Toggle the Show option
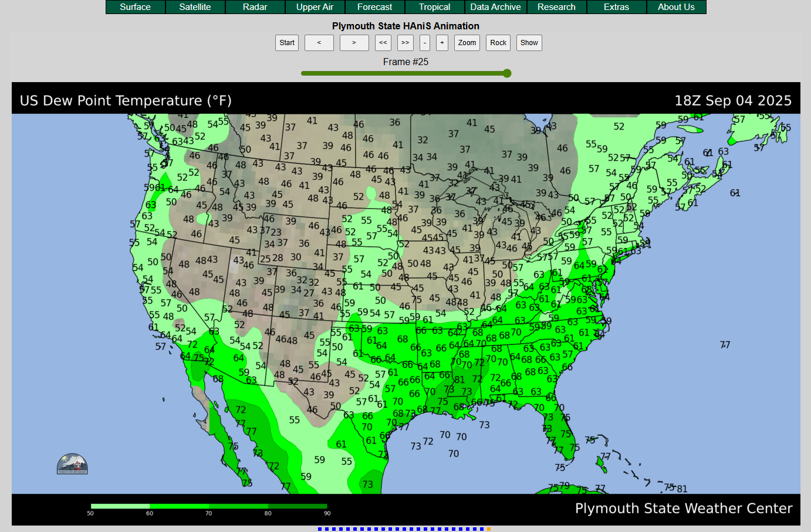This screenshot has width=811, height=532. coord(529,42)
